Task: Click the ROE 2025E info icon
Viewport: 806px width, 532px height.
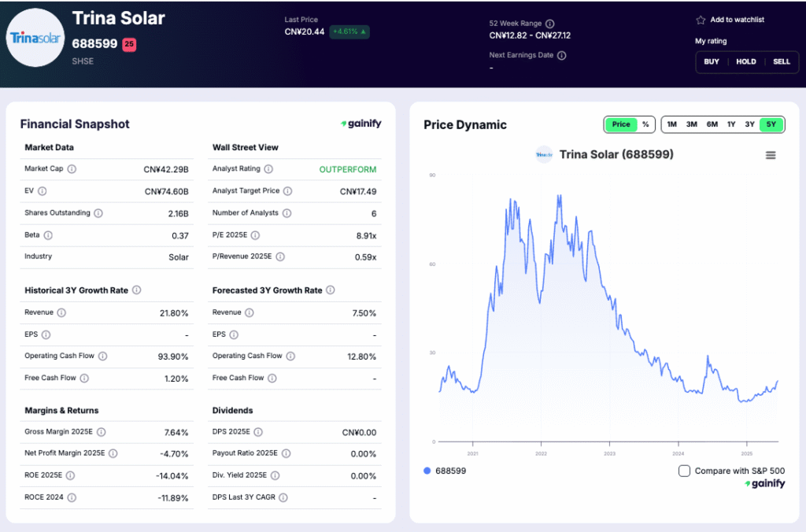Action: coord(70,475)
